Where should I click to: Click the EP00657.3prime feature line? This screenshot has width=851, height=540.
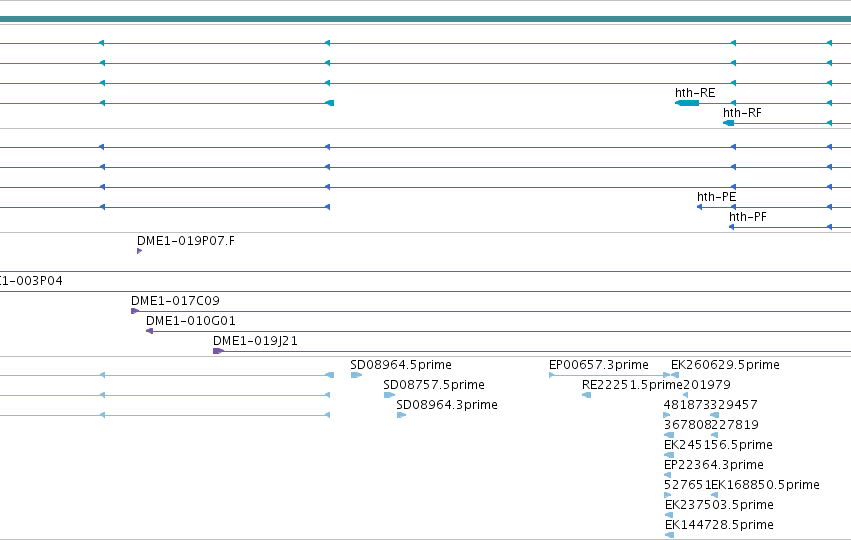(609, 375)
